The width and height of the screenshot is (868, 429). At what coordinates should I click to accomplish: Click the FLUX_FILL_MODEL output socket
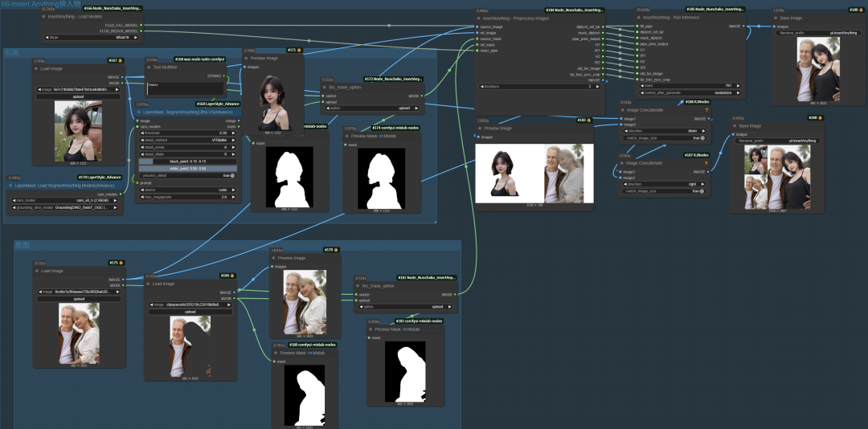[141, 25]
